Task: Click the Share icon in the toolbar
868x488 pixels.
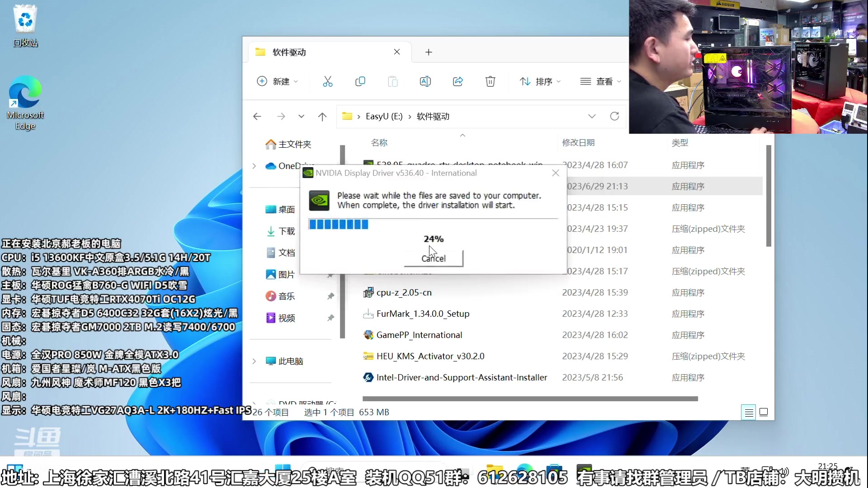Action: click(x=458, y=81)
